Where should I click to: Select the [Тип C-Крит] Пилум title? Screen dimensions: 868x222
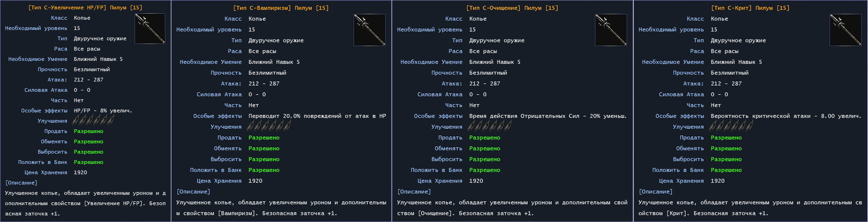point(750,8)
